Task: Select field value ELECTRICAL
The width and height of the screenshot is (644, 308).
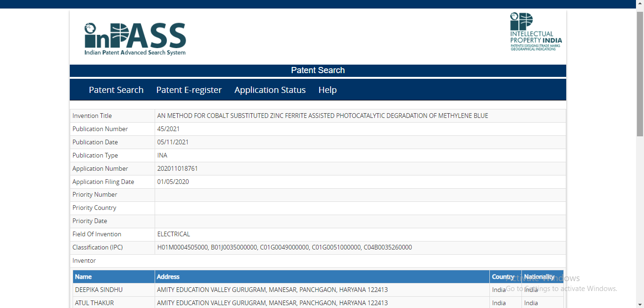Action: 173,234
